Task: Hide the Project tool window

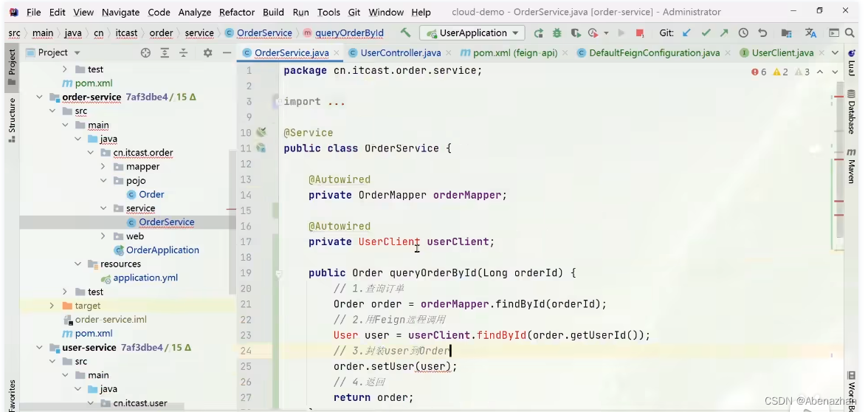Action: [x=227, y=52]
